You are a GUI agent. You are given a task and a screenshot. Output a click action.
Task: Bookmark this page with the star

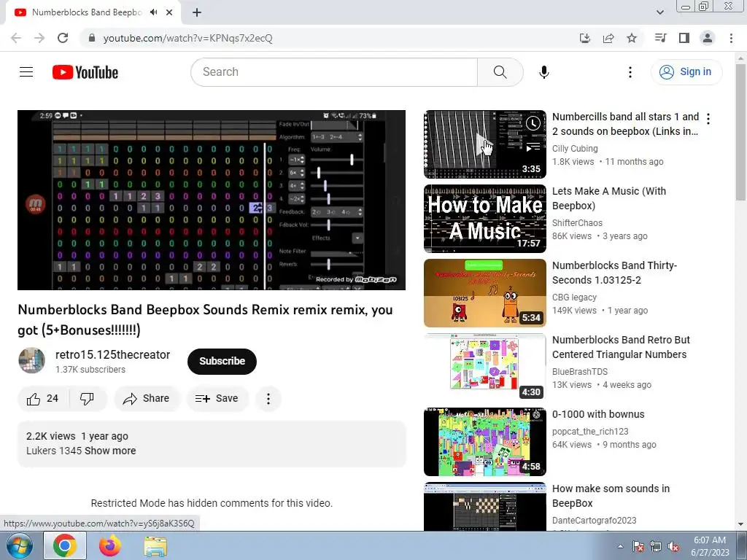[632, 38]
